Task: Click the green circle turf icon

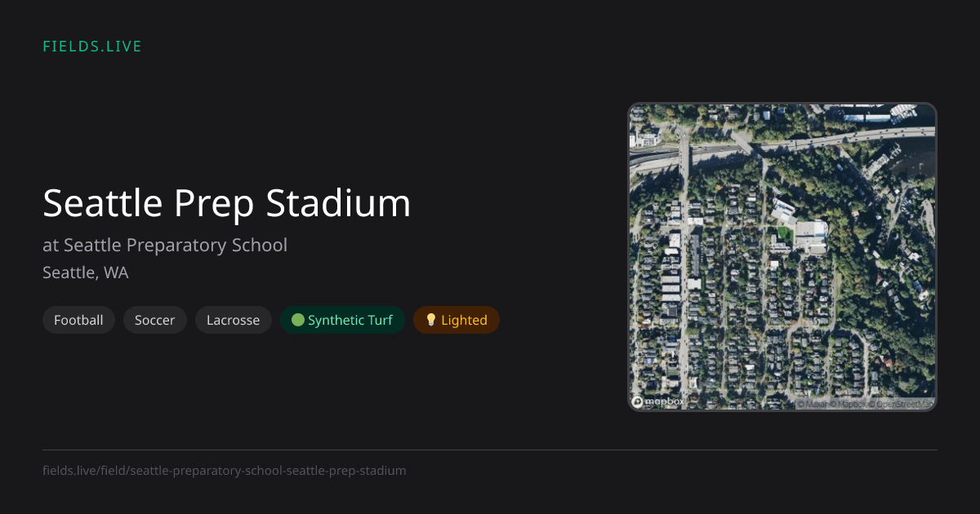Action: tap(298, 320)
